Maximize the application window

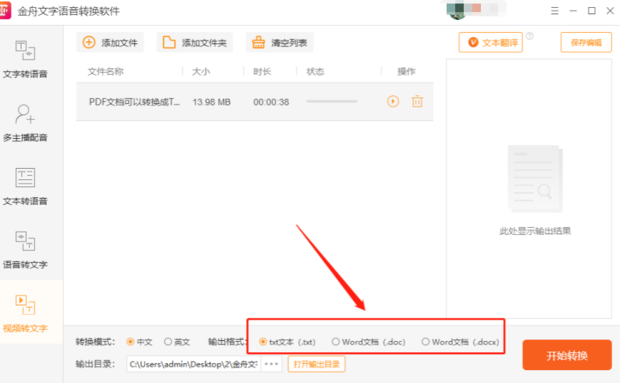click(x=592, y=11)
